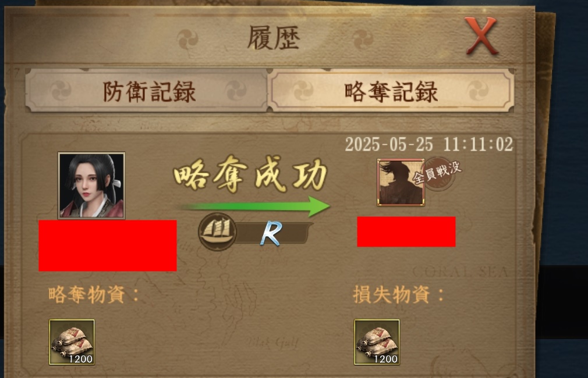This screenshot has height=378, width=588.
Task: Open the plundered supplies sack icon under 略奪物資
Action: tap(72, 342)
